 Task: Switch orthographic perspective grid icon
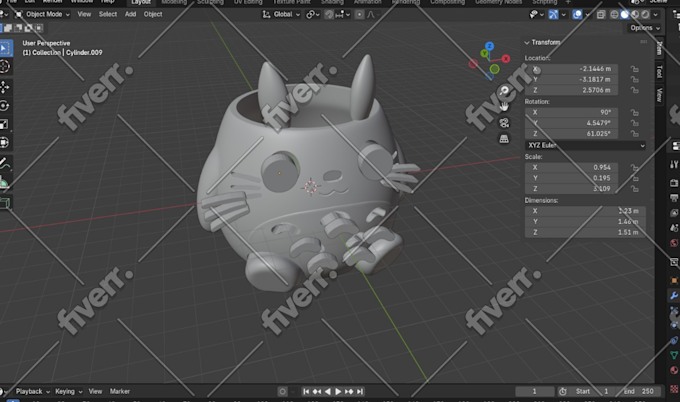pyautogui.click(x=504, y=139)
